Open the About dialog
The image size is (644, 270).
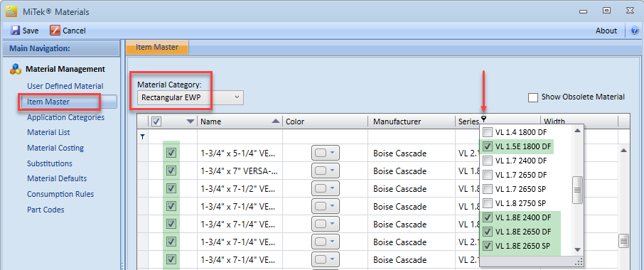[606, 31]
